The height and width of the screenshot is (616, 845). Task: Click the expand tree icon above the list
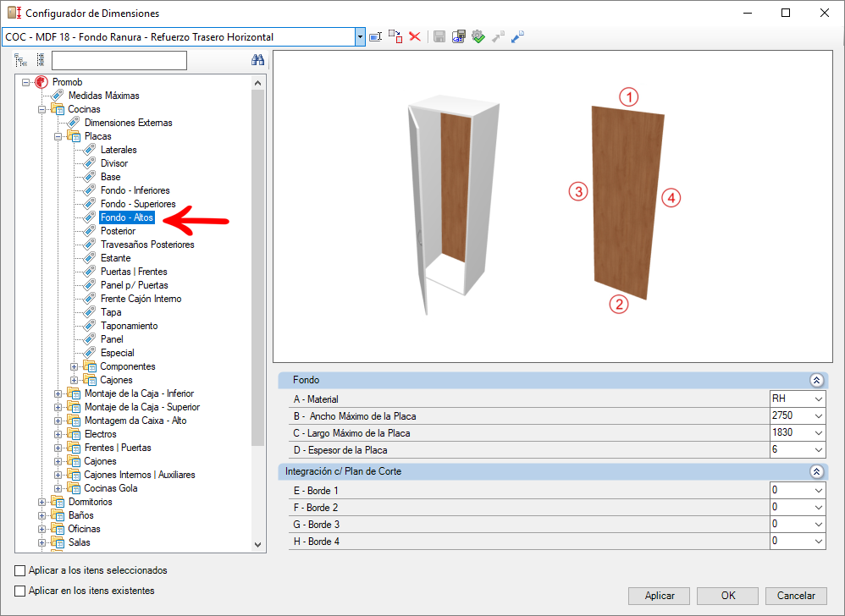(x=21, y=60)
